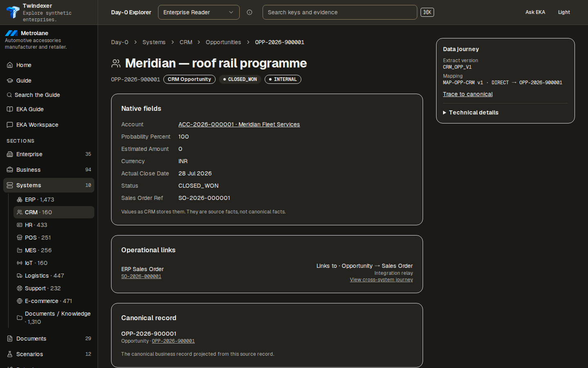Click the Enterprise section building icon

tap(10, 154)
